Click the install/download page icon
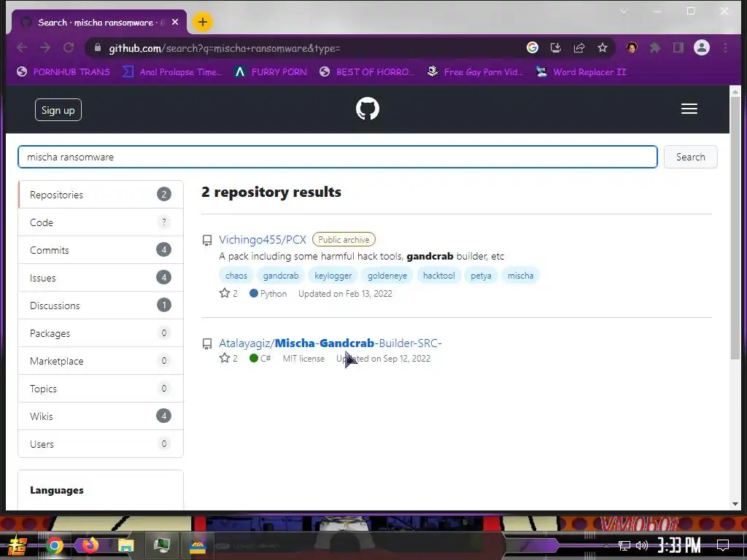Viewport: 747px width, 560px height. coord(555,47)
